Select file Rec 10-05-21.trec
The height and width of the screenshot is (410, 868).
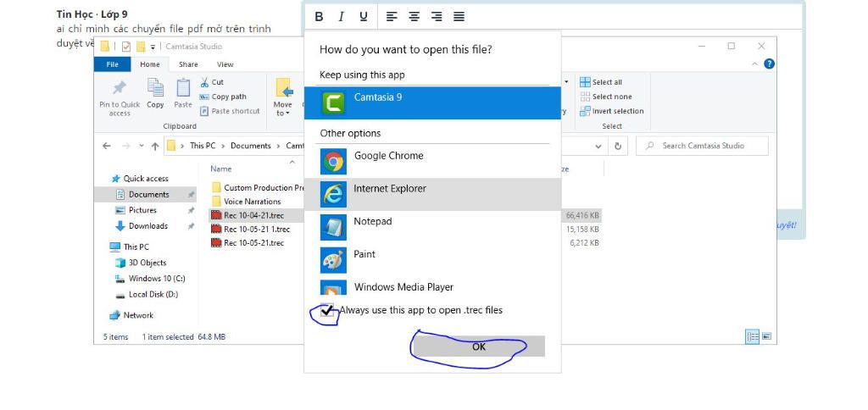click(x=254, y=243)
